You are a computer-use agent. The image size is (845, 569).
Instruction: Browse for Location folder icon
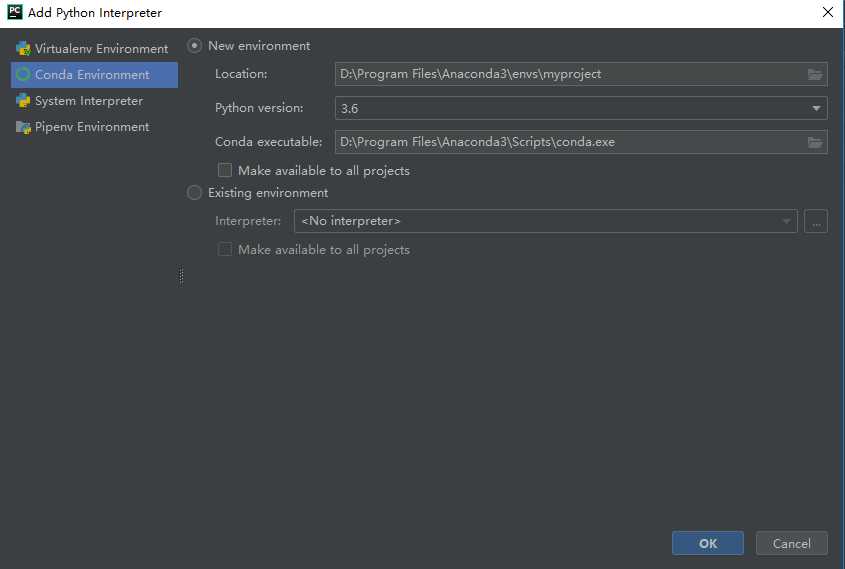[x=815, y=74]
